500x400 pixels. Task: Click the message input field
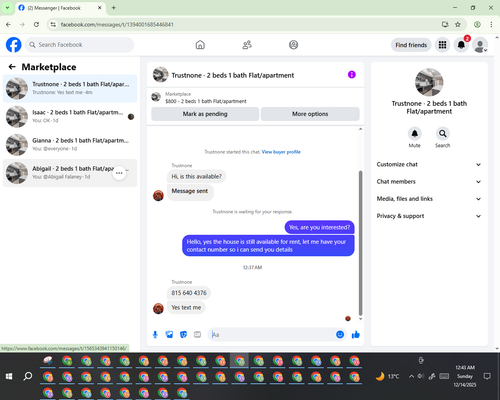(x=273, y=335)
